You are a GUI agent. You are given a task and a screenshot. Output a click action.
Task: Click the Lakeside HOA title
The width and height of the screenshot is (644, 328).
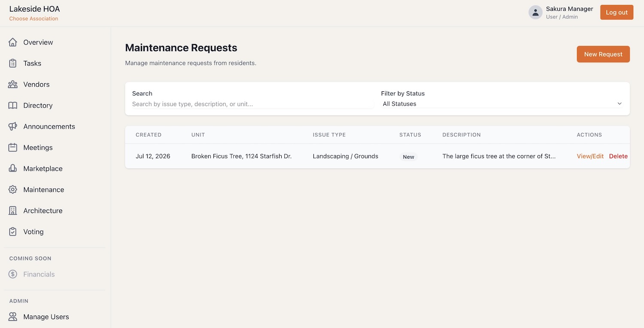pyautogui.click(x=34, y=9)
